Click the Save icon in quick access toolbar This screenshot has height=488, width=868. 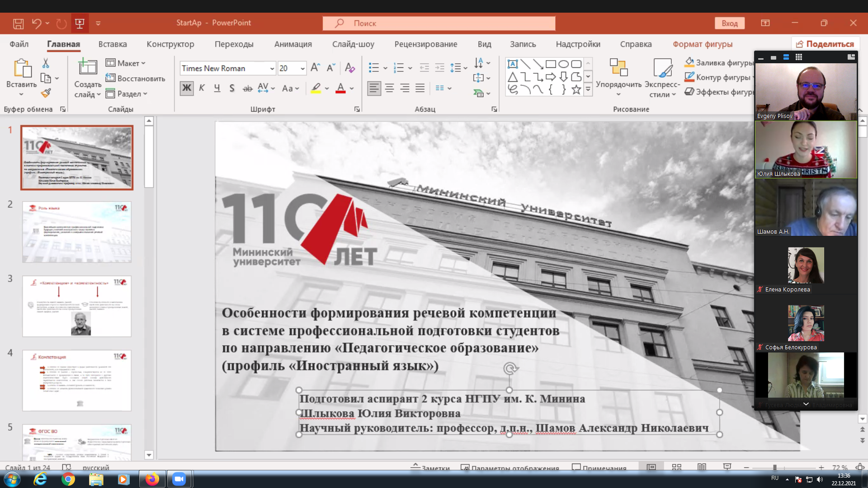tap(18, 23)
